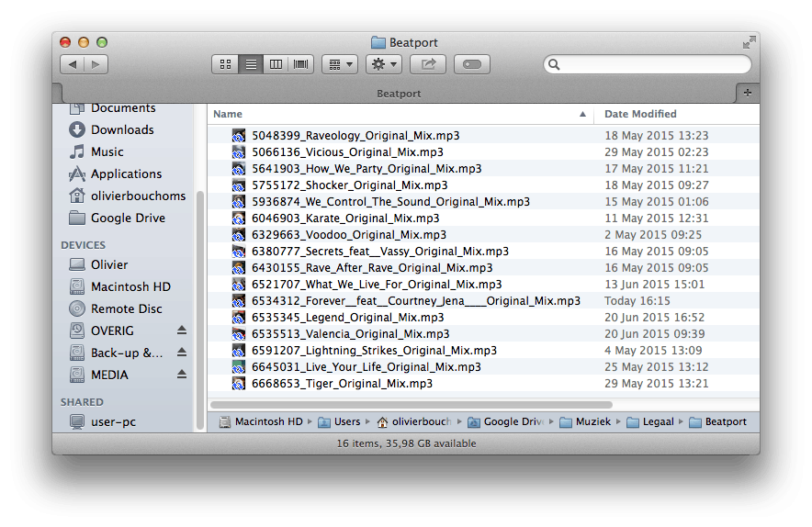This screenshot has width=812, height=527.
Task: Click Beatport folder in path bar
Action: (717, 422)
